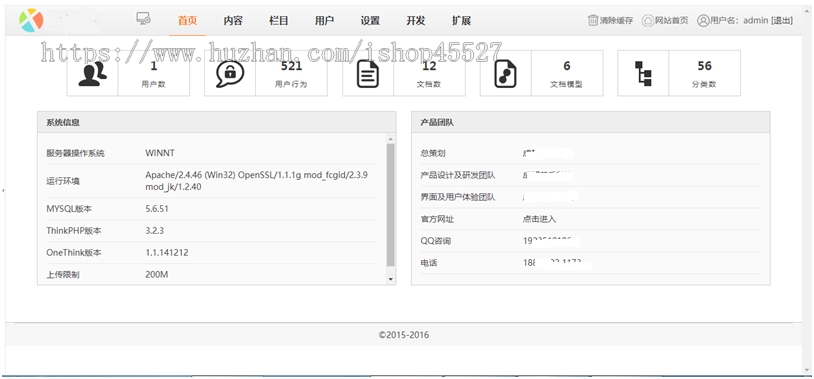Click the monitor settings icon in header
Screen dimensions: 814x379
[x=144, y=19]
